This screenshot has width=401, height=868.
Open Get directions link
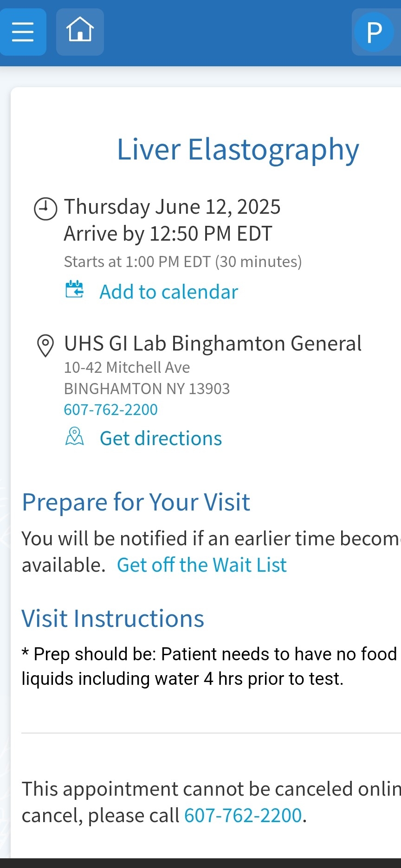pyautogui.click(x=161, y=439)
